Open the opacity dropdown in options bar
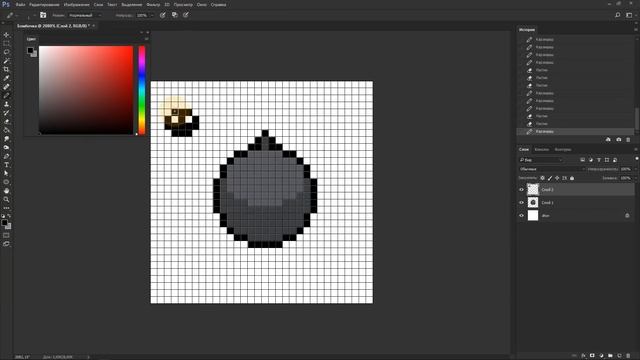 152,15
